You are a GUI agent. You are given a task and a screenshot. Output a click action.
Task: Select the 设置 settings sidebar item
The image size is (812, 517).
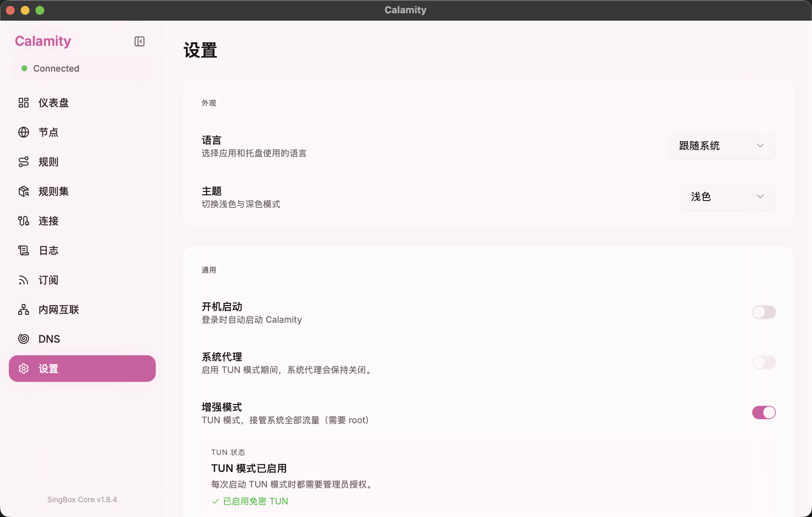point(82,369)
